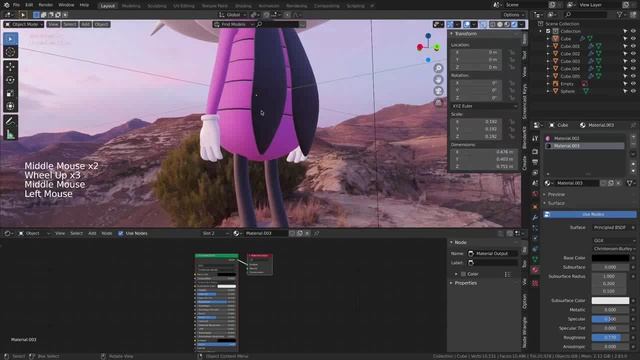Expand the Cube.003 tree row
Viewport: 640px width, 360px height.
point(548,61)
